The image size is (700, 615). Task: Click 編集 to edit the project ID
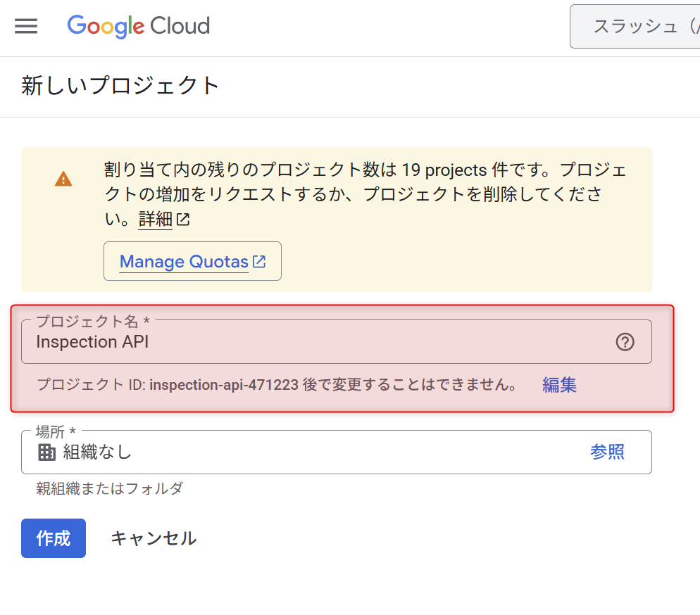click(x=559, y=385)
